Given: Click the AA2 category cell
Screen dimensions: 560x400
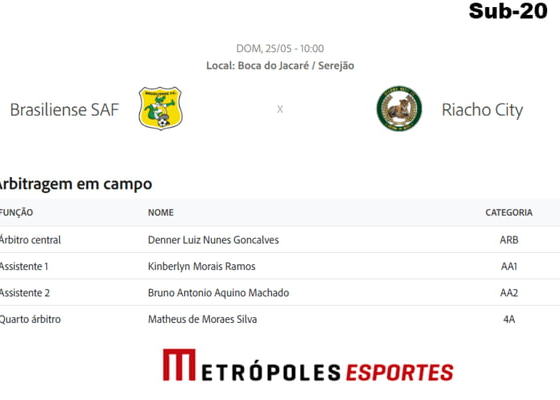Looking at the screenshot, I should click(x=509, y=293).
